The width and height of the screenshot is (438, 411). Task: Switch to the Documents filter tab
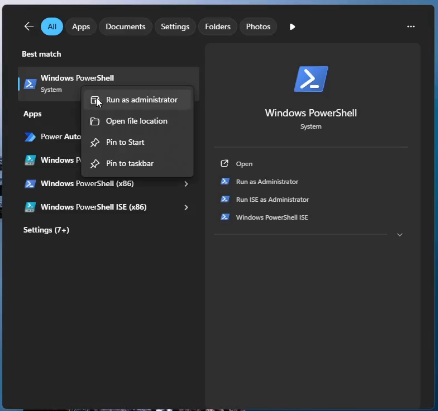pyautogui.click(x=125, y=27)
